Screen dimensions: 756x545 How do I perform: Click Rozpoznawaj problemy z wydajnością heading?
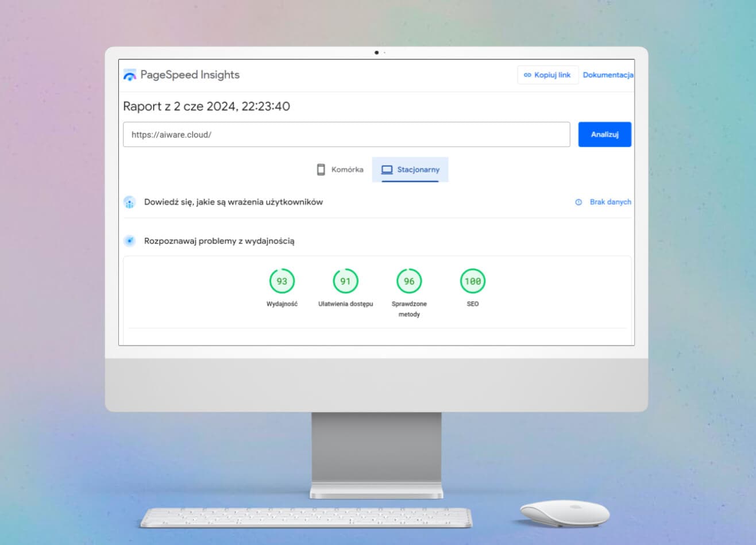coord(219,241)
